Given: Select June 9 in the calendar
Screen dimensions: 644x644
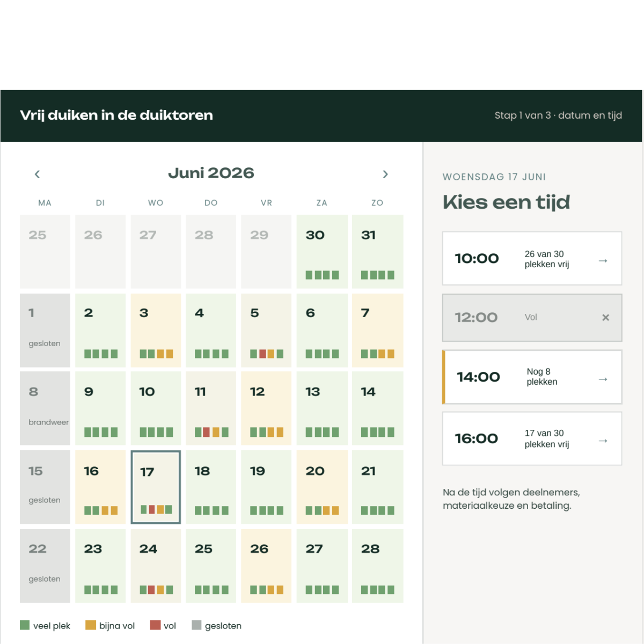Looking at the screenshot, I should (100, 408).
